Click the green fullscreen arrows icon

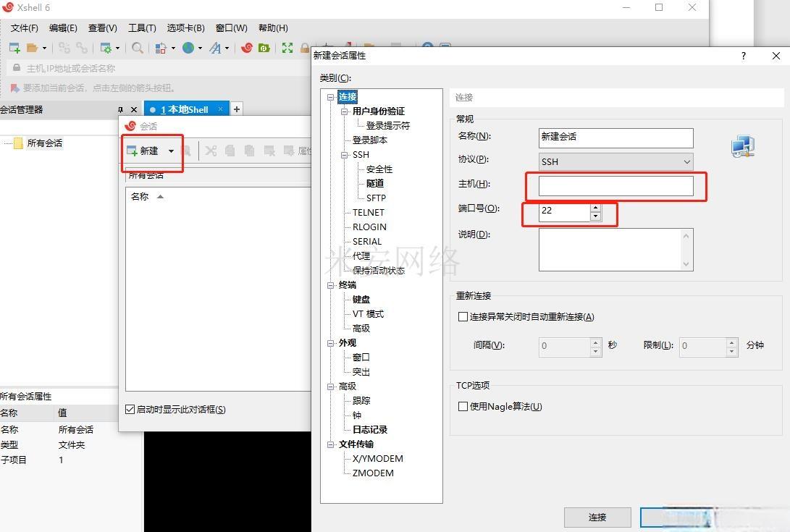[287, 48]
